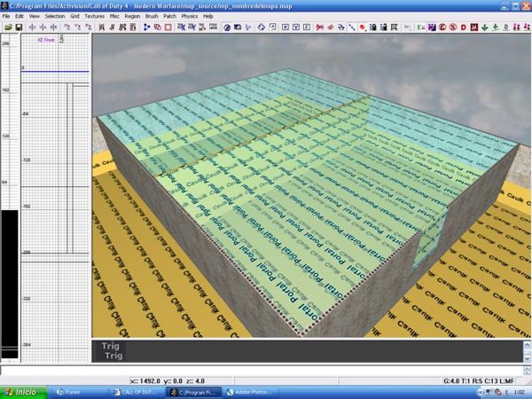Click the first Trig line in console

[x=111, y=346]
